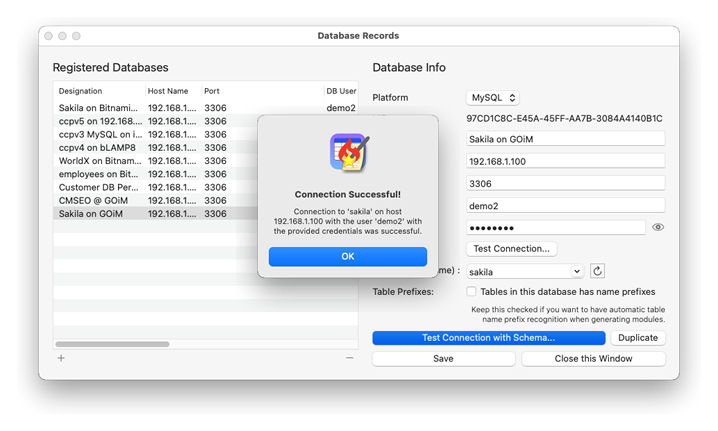Click the port field showing 3306

566,184
